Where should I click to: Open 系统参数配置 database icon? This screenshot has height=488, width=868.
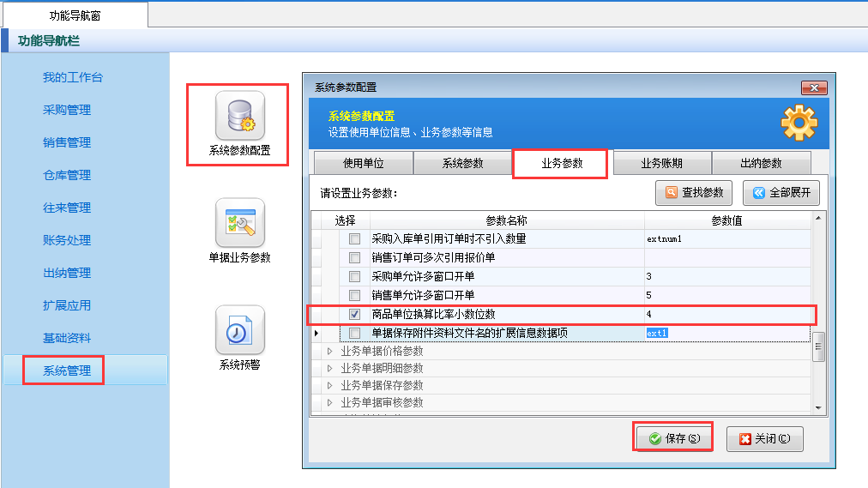(239, 116)
